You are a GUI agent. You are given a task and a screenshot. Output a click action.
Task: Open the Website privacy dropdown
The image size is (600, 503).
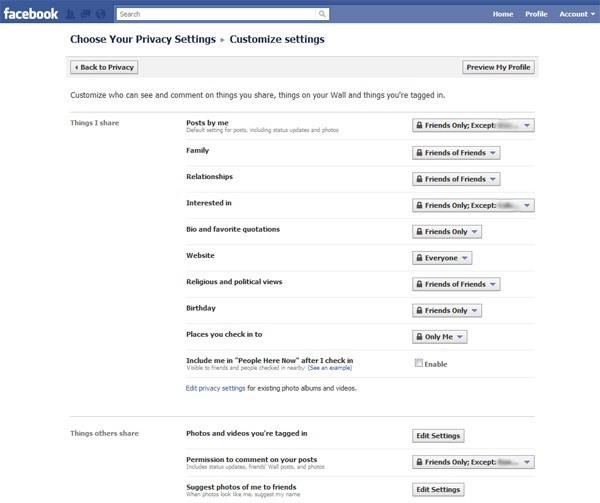(x=442, y=258)
